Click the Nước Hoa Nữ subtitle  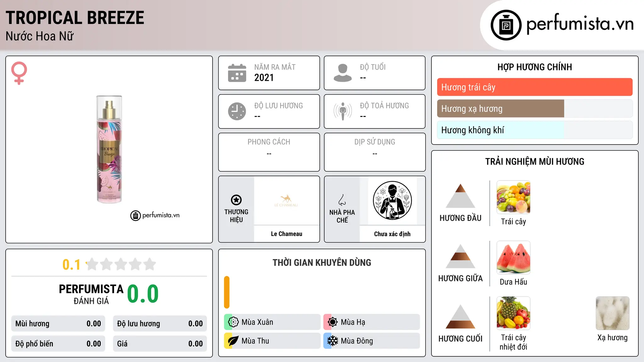[x=40, y=36]
